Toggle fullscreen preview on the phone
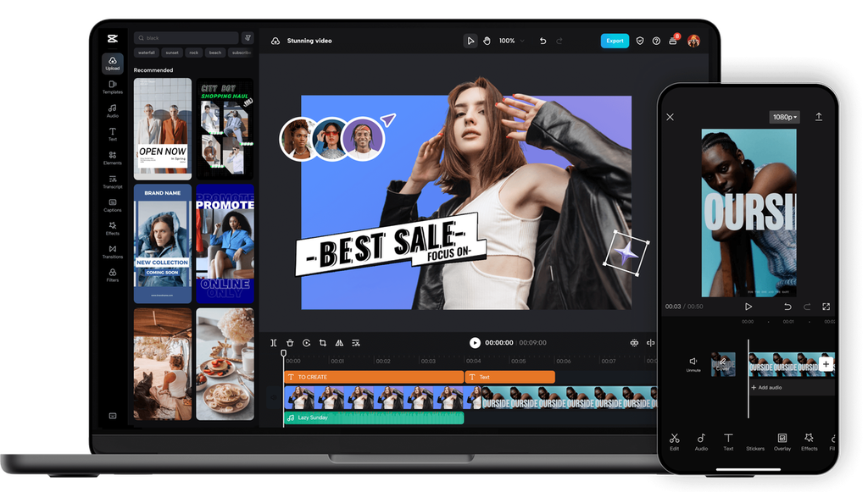This screenshot has width=868, height=492. [826, 307]
